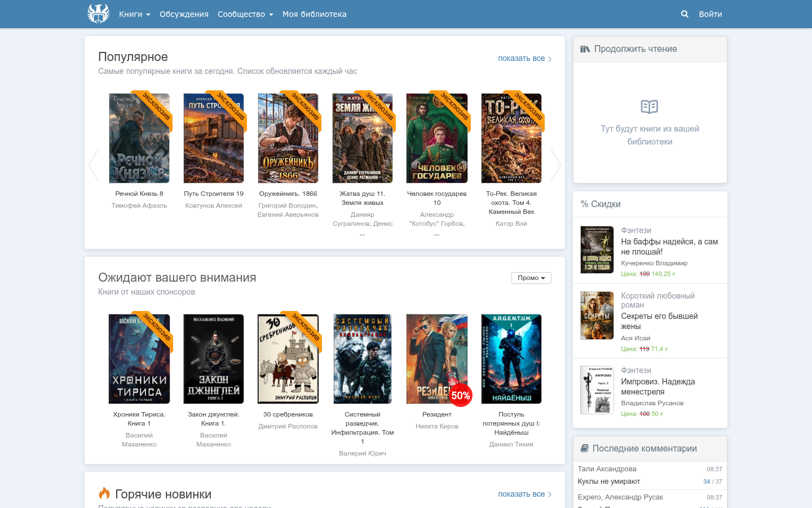Click author link Тимофей Афаэль
Screen dimensions: 812x508
click(139, 205)
